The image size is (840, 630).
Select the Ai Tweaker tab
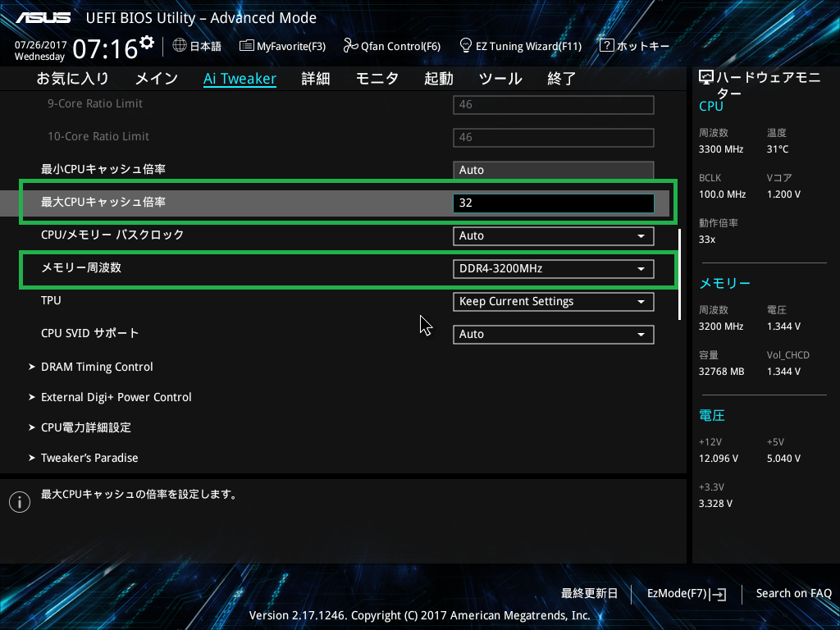pos(240,79)
